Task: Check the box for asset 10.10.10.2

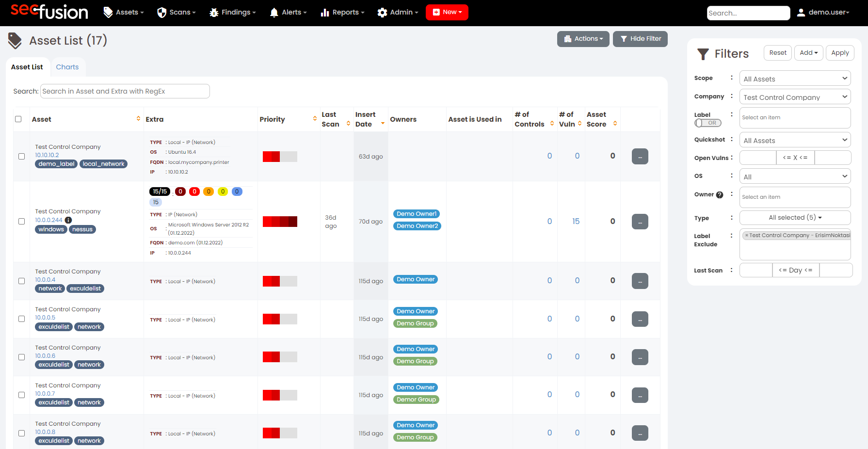Action: coord(21,156)
